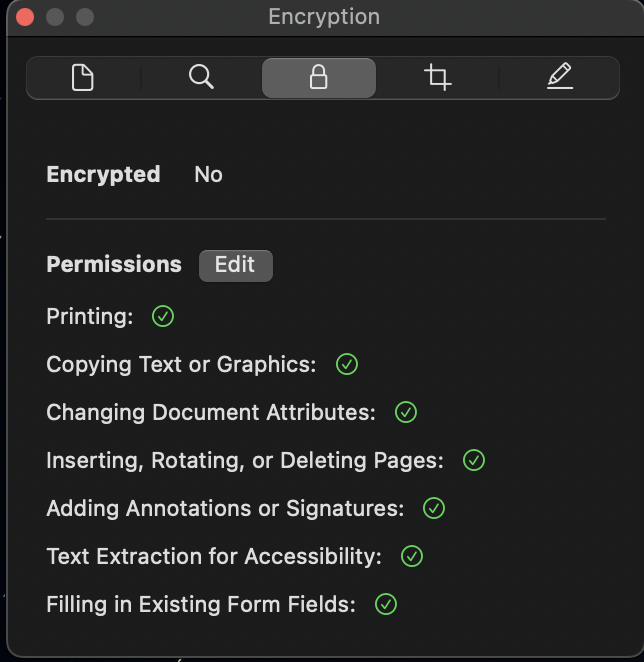Click the checkmark for Copying Text or Graphics
Screen dimensions: 644x662
347,365
